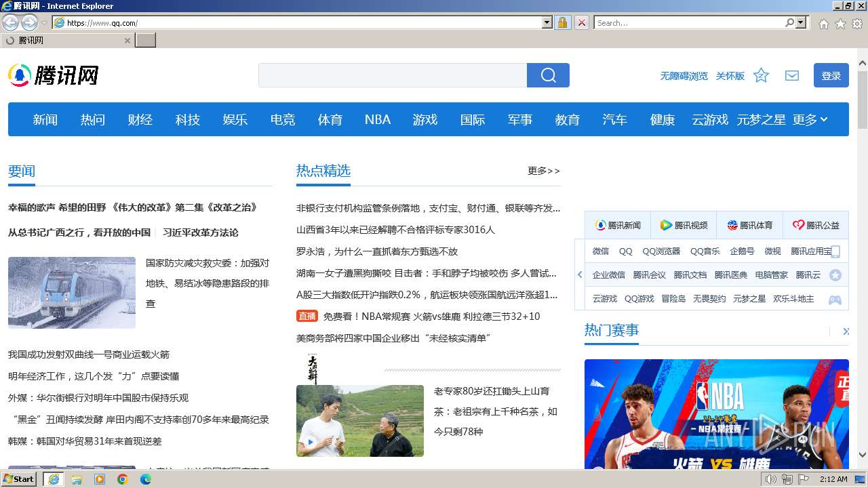Click the gamepad icon in product panel
The width and height of the screenshot is (868, 488).
point(835,300)
